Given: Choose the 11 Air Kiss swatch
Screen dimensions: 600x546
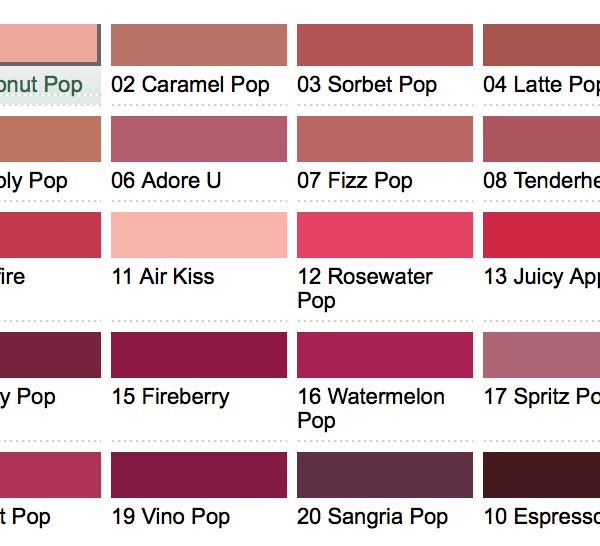Looking at the screenshot, I should (x=199, y=235).
